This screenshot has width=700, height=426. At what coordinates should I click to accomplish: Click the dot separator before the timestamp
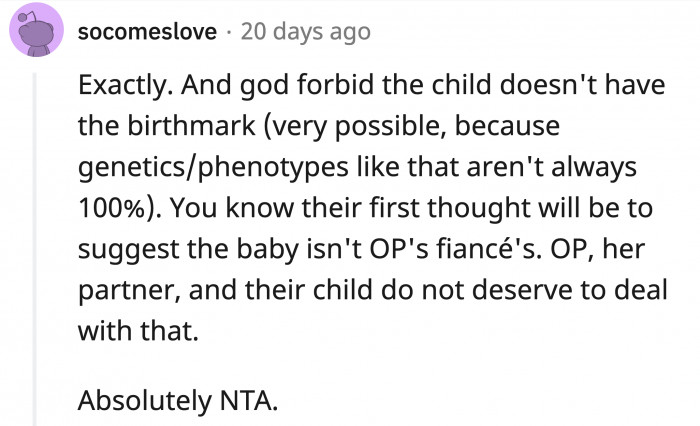click(x=229, y=33)
